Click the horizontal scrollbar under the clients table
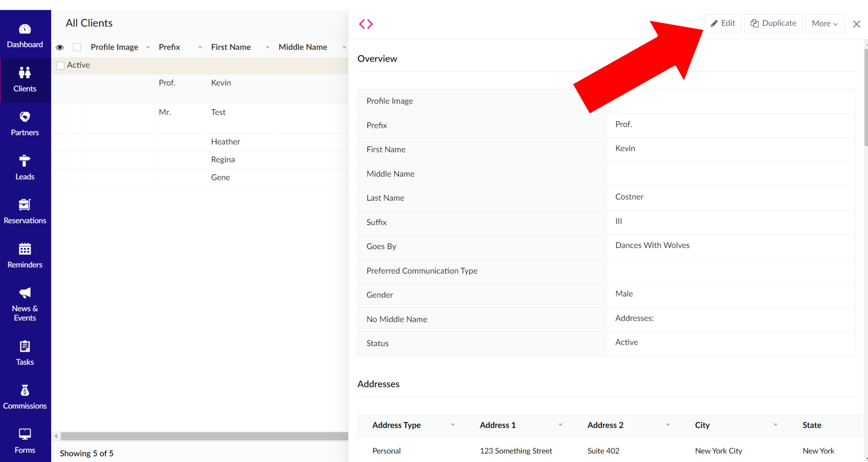Screen dimensions: 868x462 204,436
